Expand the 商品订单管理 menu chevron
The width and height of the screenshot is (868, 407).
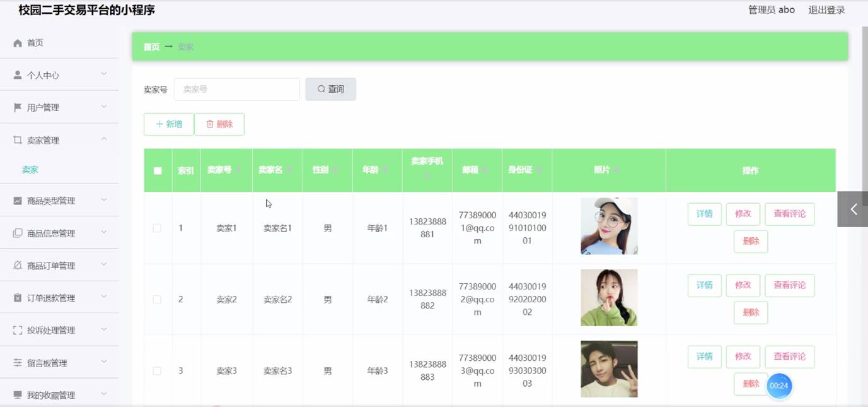pyautogui.click(x=104, y=265)
